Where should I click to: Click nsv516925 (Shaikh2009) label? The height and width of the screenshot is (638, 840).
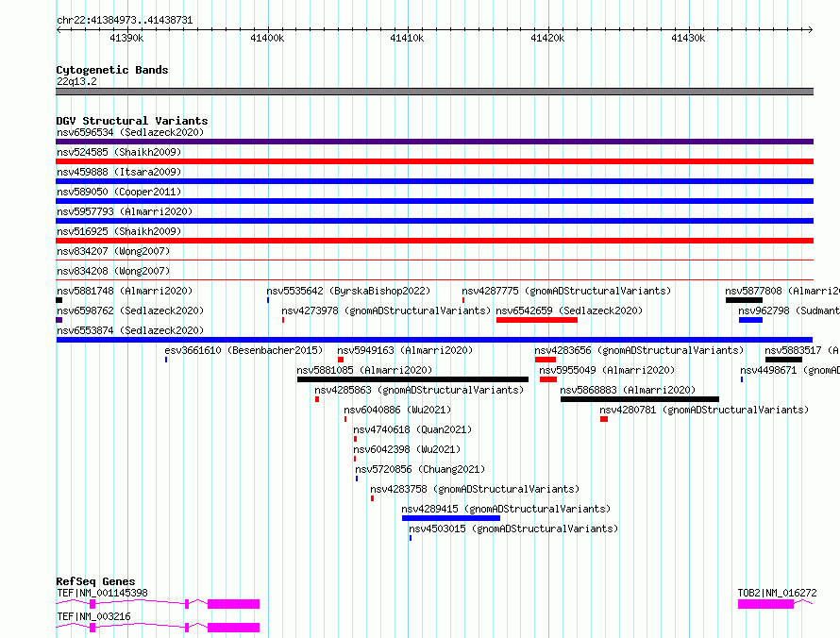tap(119, 231)
